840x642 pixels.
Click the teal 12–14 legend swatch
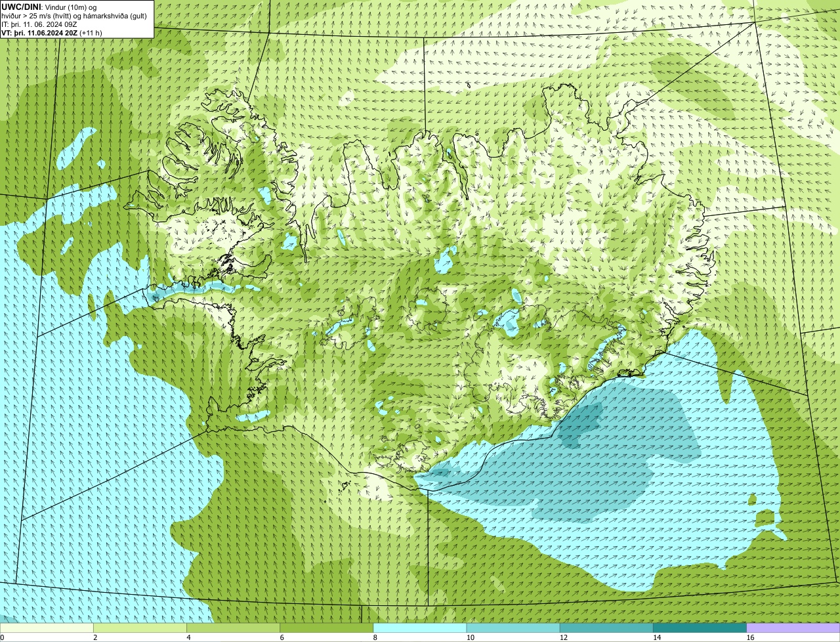pyautogui.click(x=606, y=628)
